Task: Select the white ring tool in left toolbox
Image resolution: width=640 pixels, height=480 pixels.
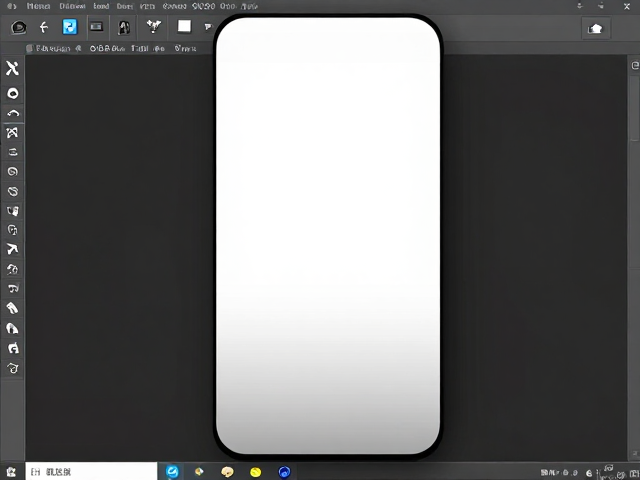Action: [x=13, y=93]
